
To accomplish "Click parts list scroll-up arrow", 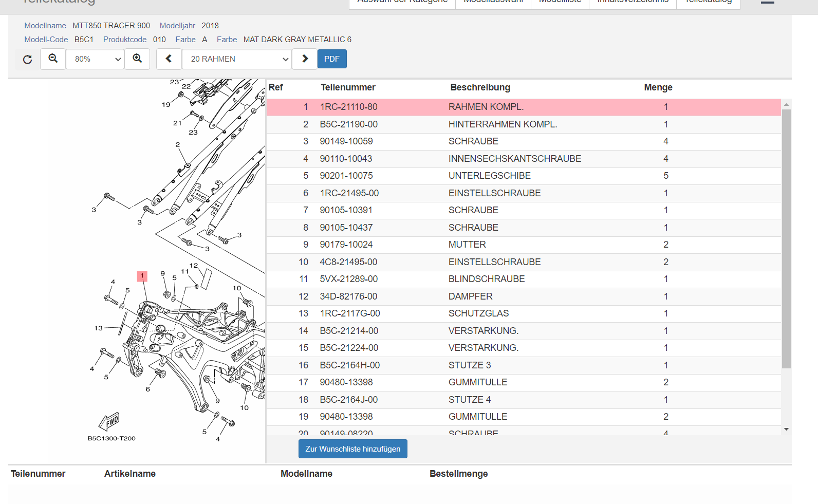I will click(786, 105).
